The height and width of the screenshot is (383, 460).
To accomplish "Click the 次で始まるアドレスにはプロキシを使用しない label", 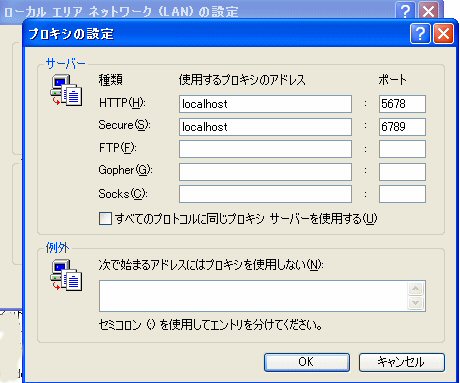I will click(211, 265).
